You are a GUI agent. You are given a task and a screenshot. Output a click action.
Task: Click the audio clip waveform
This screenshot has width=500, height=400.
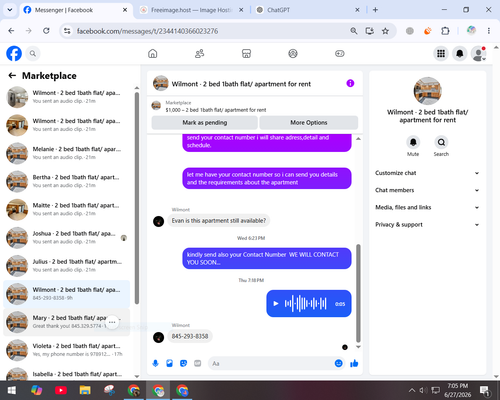click(305, 304)
